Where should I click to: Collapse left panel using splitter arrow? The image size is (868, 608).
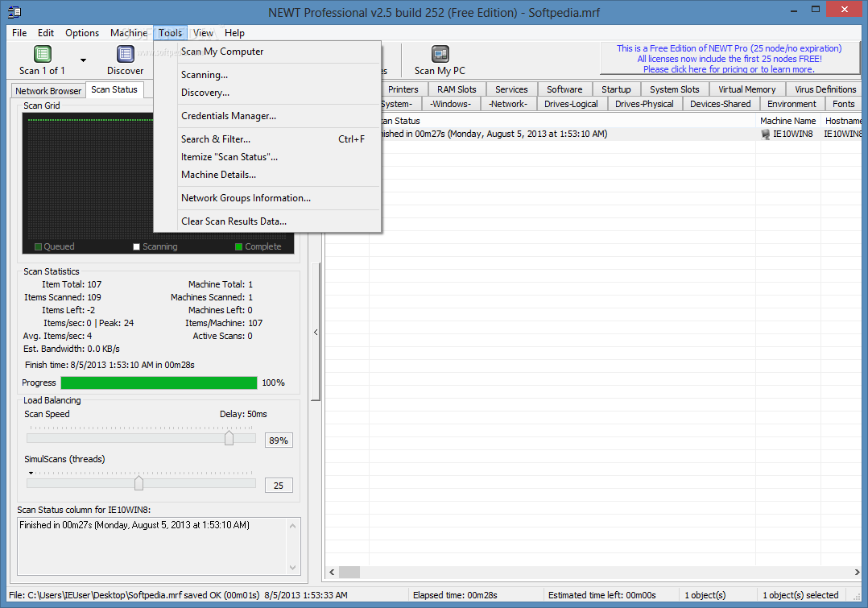(316, 333)
